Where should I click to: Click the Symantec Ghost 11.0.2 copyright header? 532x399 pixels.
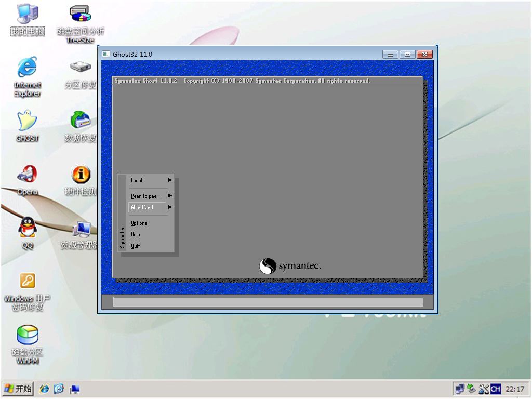tap(242, 81)
